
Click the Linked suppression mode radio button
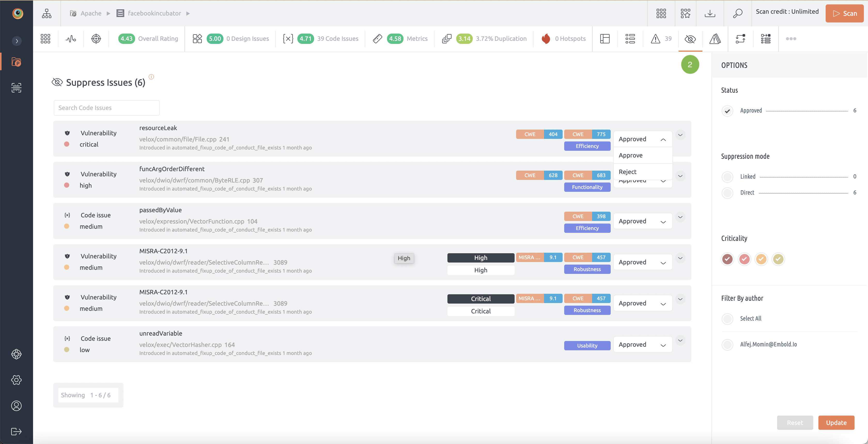(x=727, y=177)
